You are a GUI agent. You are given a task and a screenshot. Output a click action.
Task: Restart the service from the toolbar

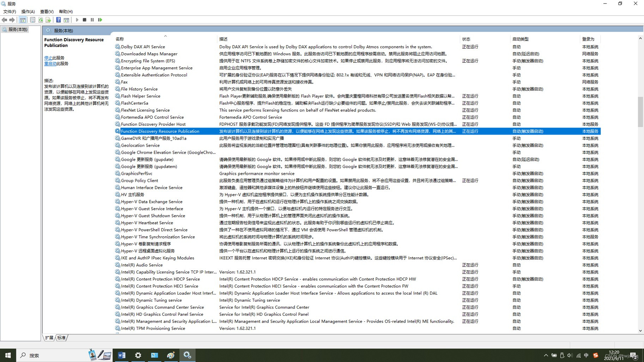click(x=100, y=20)
